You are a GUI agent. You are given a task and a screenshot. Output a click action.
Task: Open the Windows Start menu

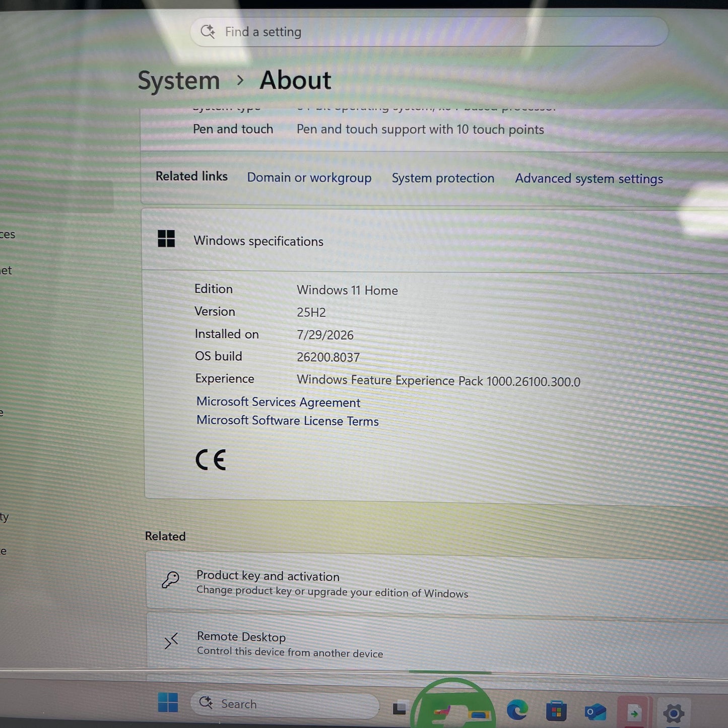click(x=168, y=702)
